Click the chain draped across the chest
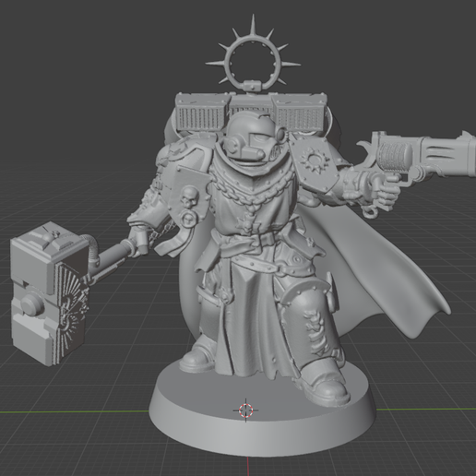476x476 pixels. pos(252,191)
